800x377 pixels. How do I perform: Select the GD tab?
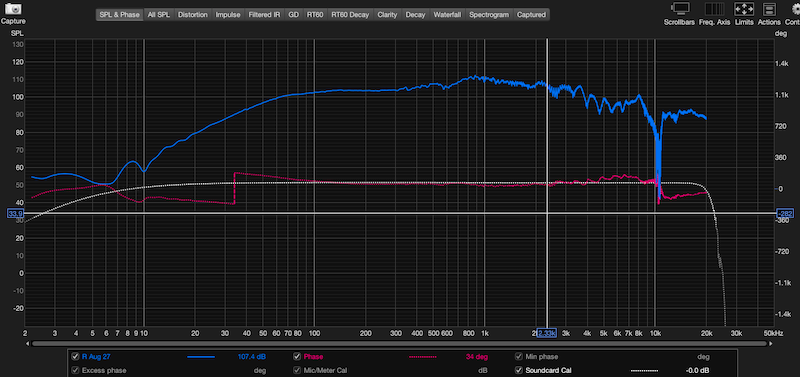[293, 15]
